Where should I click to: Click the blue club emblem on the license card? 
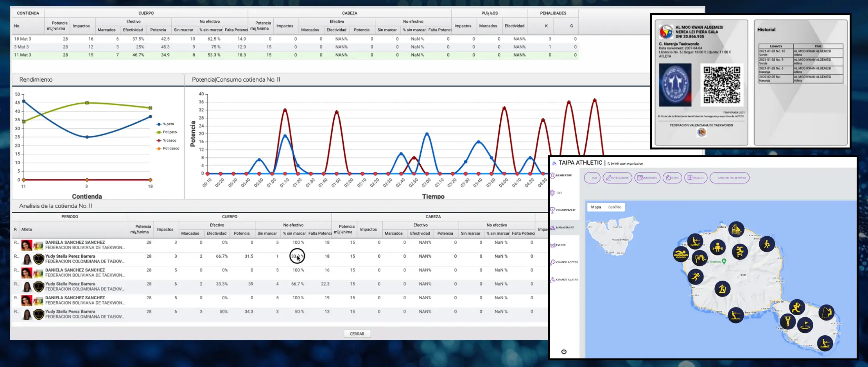(x=675, y=85)
